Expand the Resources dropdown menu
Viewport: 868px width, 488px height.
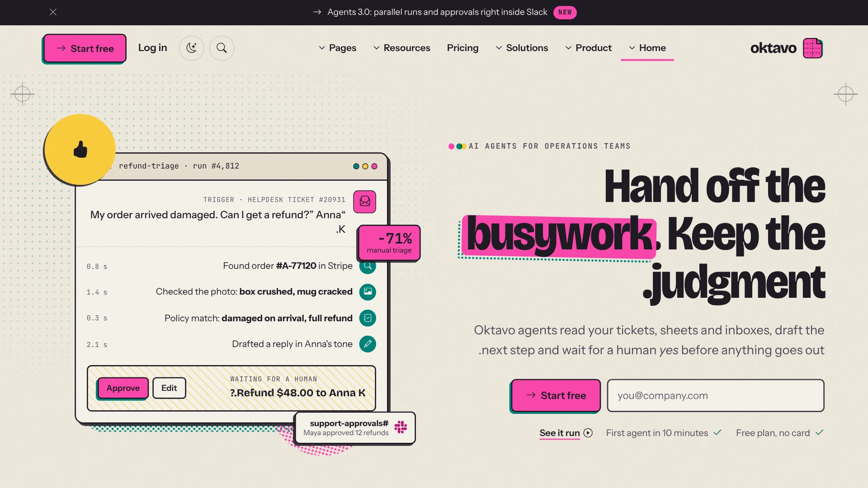[x=401, y=48]
